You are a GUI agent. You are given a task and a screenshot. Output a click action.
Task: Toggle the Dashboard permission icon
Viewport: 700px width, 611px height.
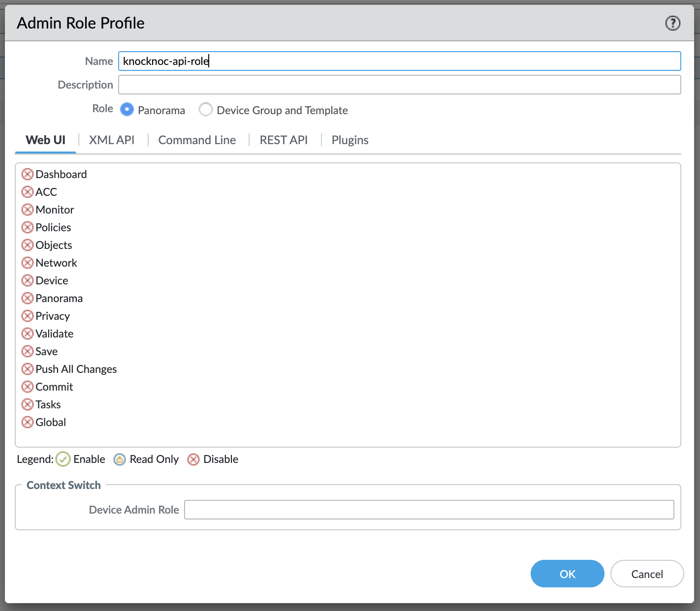pyautogui.click(x=28, y=174)
